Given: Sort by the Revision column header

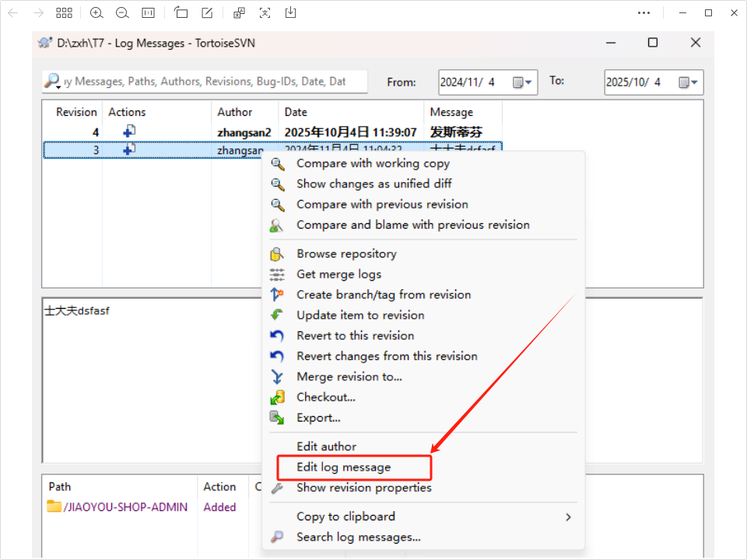Looking at the screenshot, I should point(76,112).
